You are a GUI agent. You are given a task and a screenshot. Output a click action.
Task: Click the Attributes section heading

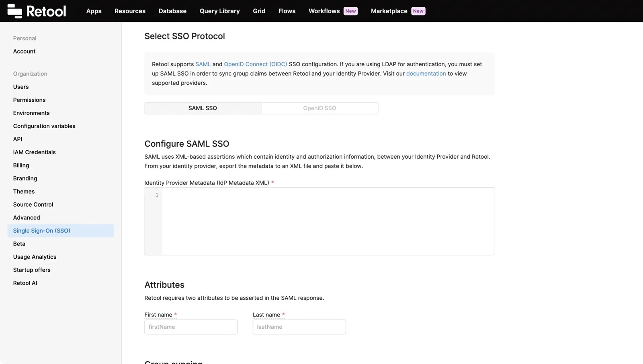click(x=164, y=285)
